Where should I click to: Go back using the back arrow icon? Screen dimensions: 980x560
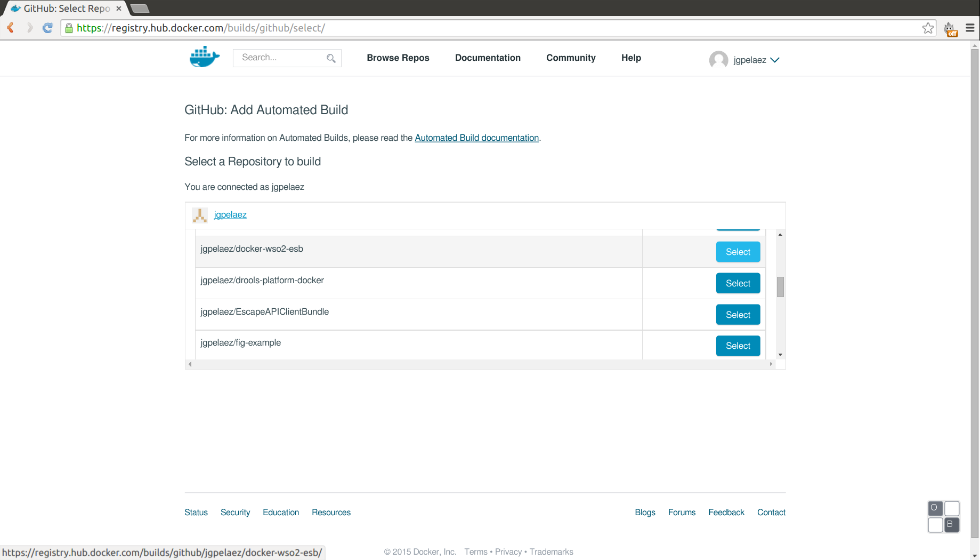(x=10, y=28)
